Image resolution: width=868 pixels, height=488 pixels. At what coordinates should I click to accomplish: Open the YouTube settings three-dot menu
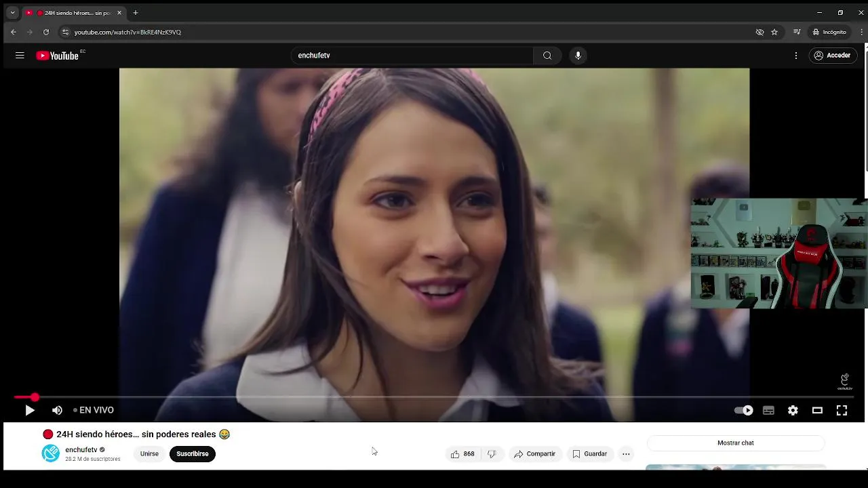pyautogui.click(x=796, y=56)
